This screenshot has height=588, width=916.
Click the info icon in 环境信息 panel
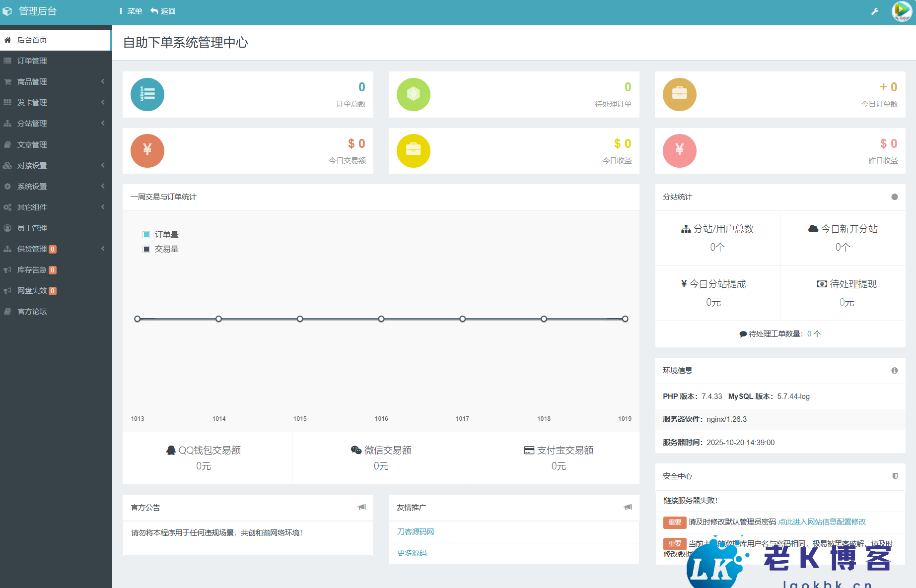click(894, 371)
